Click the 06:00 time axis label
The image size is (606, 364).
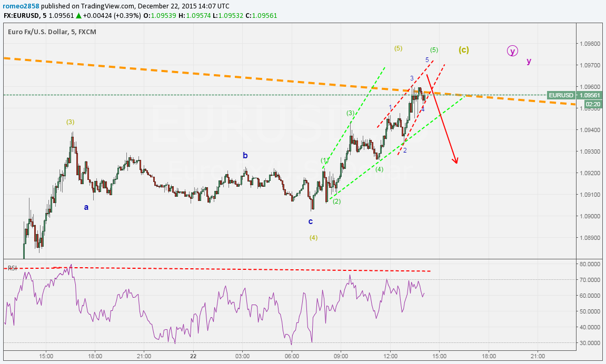pyautogui.click(x=292, y=356)
